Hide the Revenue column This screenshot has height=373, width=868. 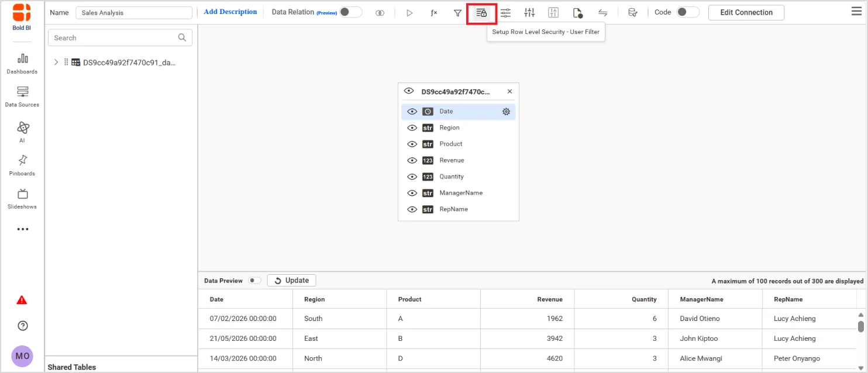coord(412,160)
